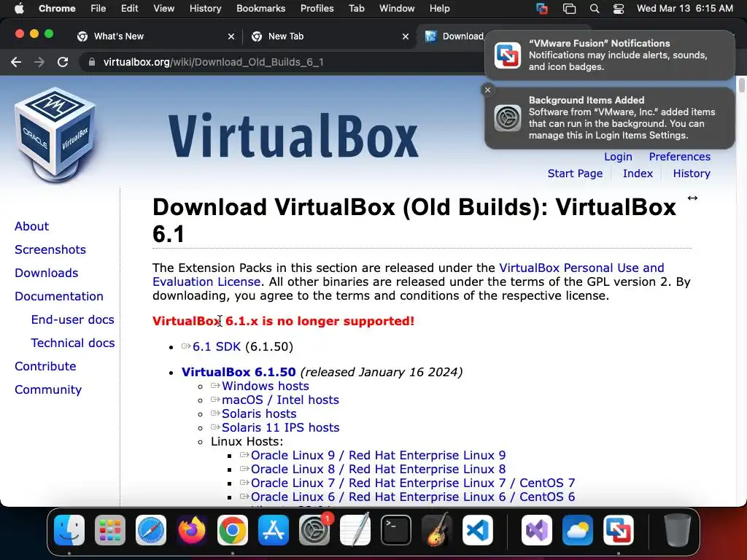Click the VirtualBox cube logo

click(55, 135)
